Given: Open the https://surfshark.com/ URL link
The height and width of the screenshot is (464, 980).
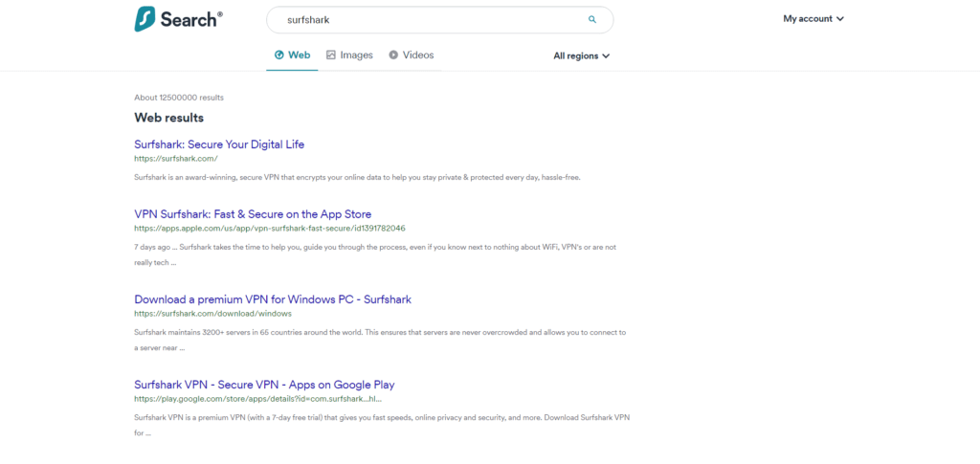Looking at the screenshot, I should 176,159.
